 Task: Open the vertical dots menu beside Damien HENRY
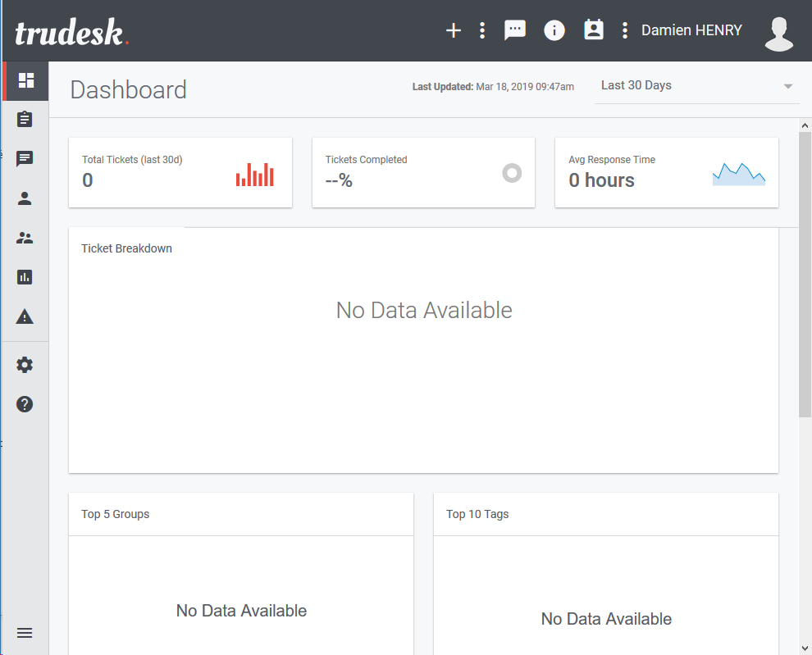pos(625,30)
